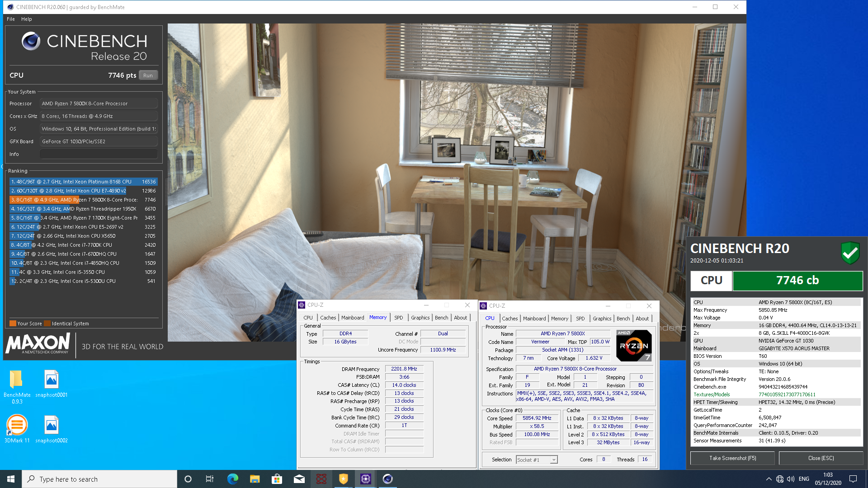Open Cortana from the taskbar
Viewport: 868px width, 488px height.
188,479
